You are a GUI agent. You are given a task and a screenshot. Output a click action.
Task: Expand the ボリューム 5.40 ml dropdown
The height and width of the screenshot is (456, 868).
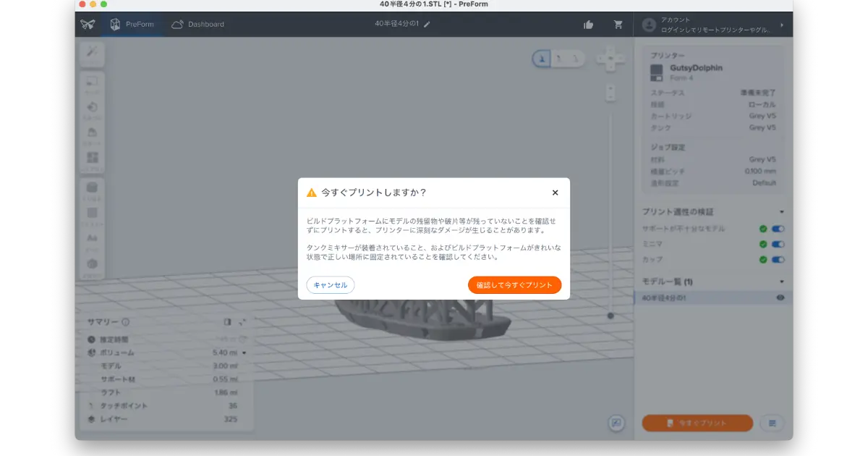click(244, 352)
